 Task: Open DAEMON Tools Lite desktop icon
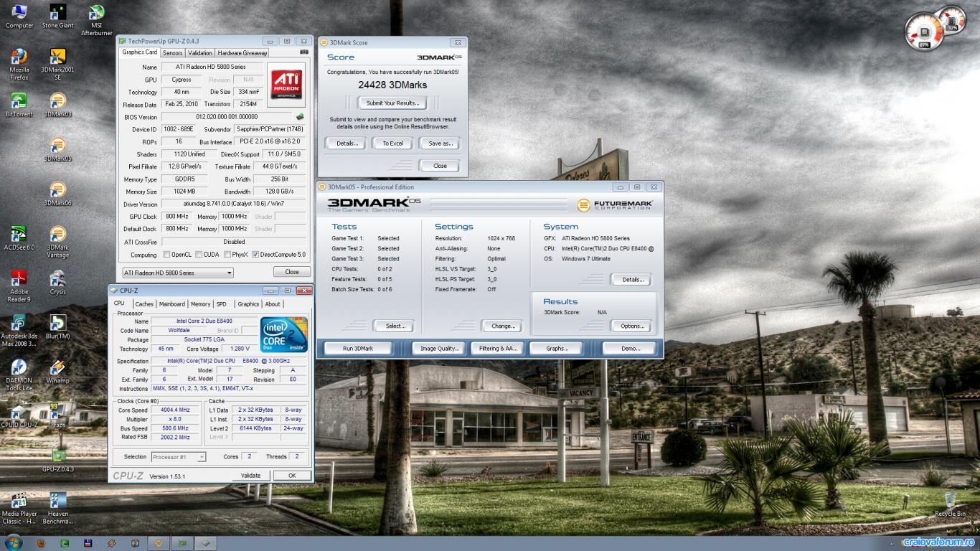click(x=19, y=375)
